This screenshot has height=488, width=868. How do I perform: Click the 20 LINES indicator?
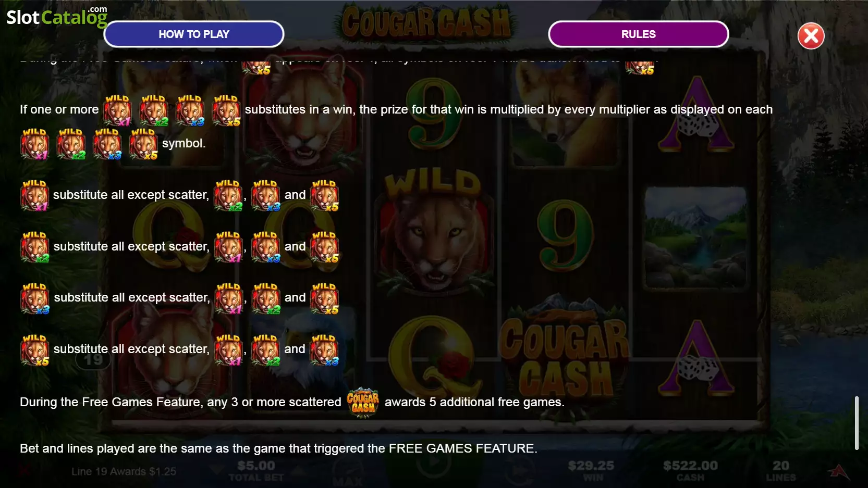click(780, 471)
